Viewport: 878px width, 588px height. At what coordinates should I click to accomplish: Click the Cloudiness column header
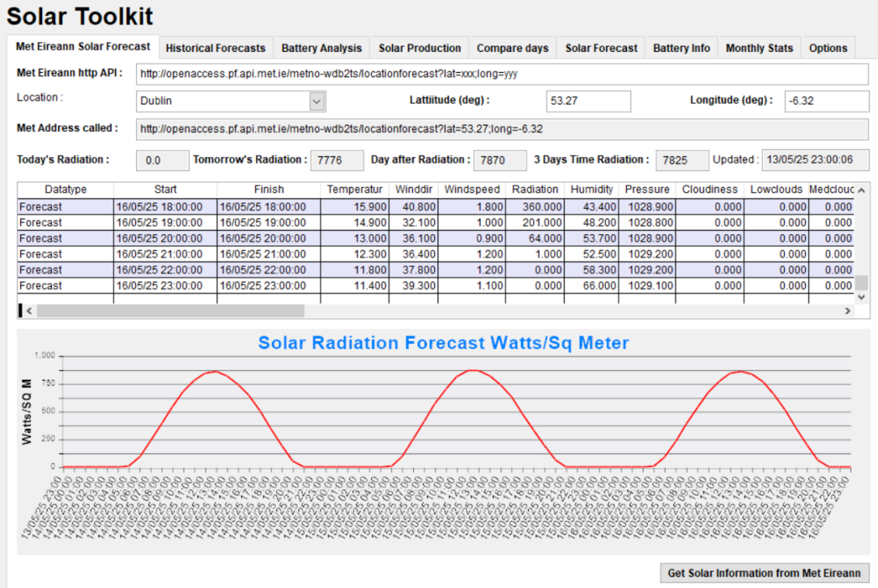(x=710, y=190)
